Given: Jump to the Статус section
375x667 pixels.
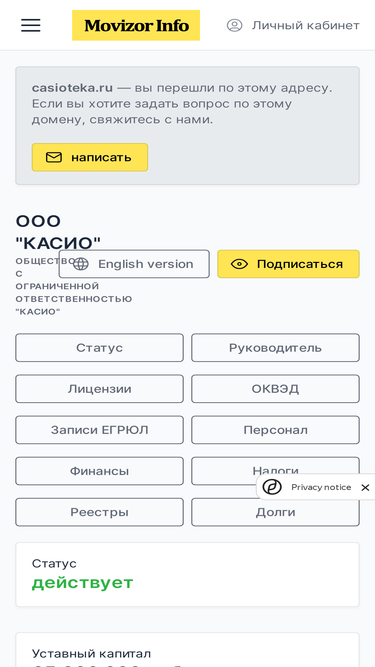Looking at the screenshot, I should click(x=99, y=348).
